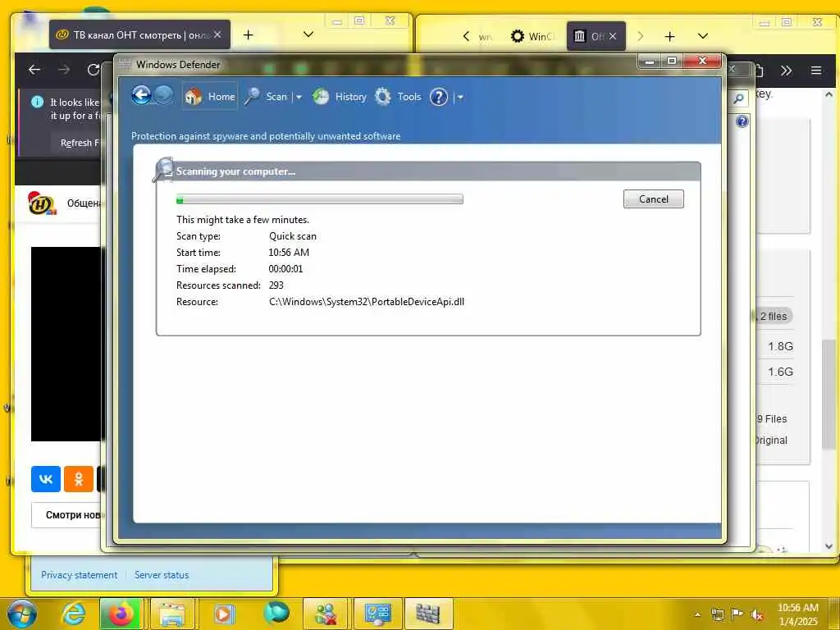Open the Windows Start menu
Image resolution: width=840 pixels, height=630 pixels.
21,614
